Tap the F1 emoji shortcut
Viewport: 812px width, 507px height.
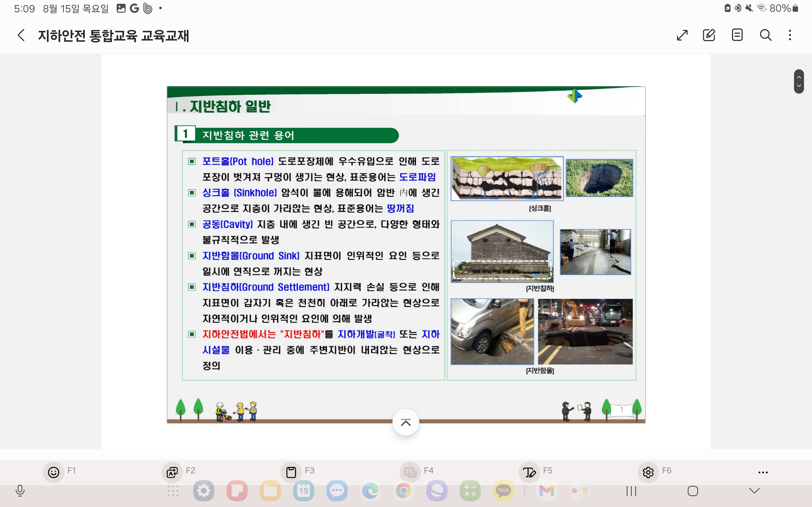click(x=53, y=472)
